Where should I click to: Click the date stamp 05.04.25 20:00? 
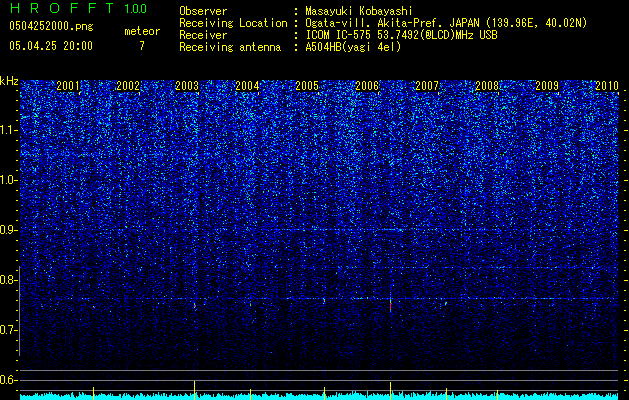point(51,46)
